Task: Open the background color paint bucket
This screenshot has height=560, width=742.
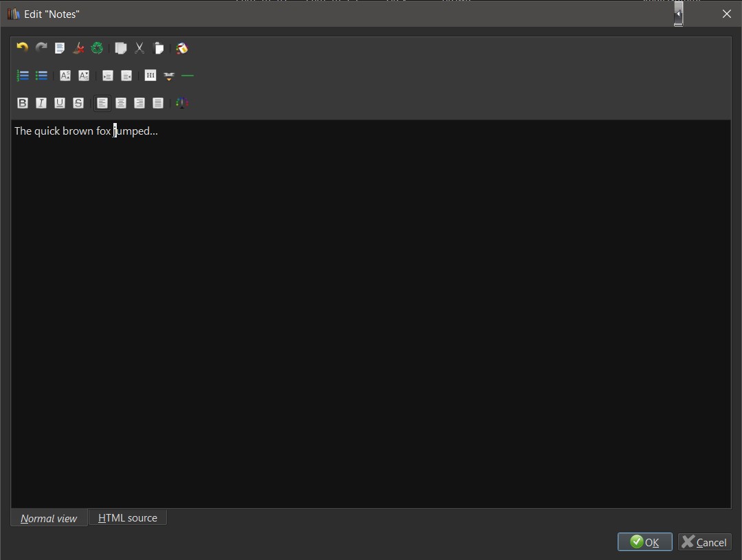Action: tap(181, 48)
